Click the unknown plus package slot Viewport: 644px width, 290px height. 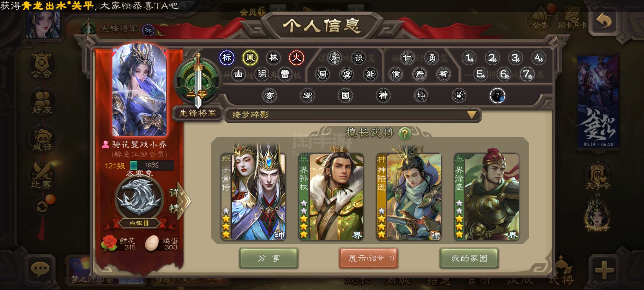tap(497, 96)
